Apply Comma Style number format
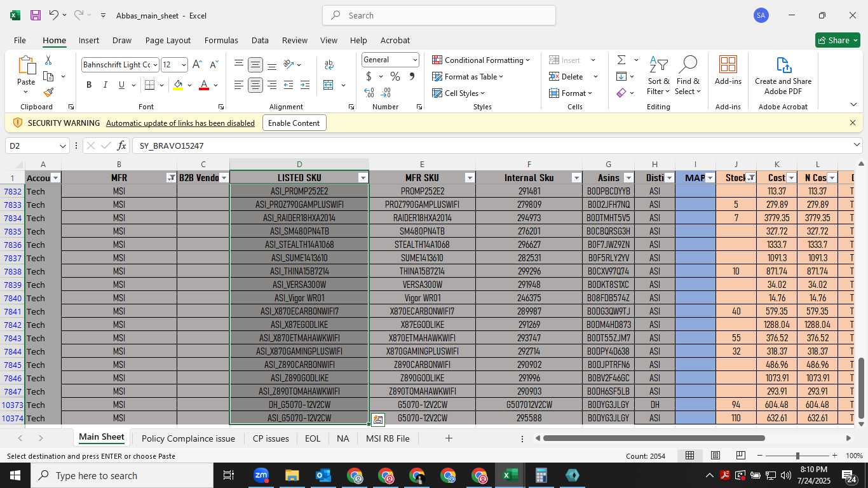This screenshot has height=488, width=868. click(412, 76)
